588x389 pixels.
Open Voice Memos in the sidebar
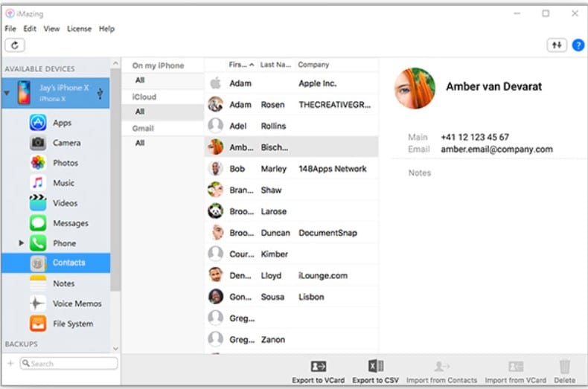click(x=77, y=303)
